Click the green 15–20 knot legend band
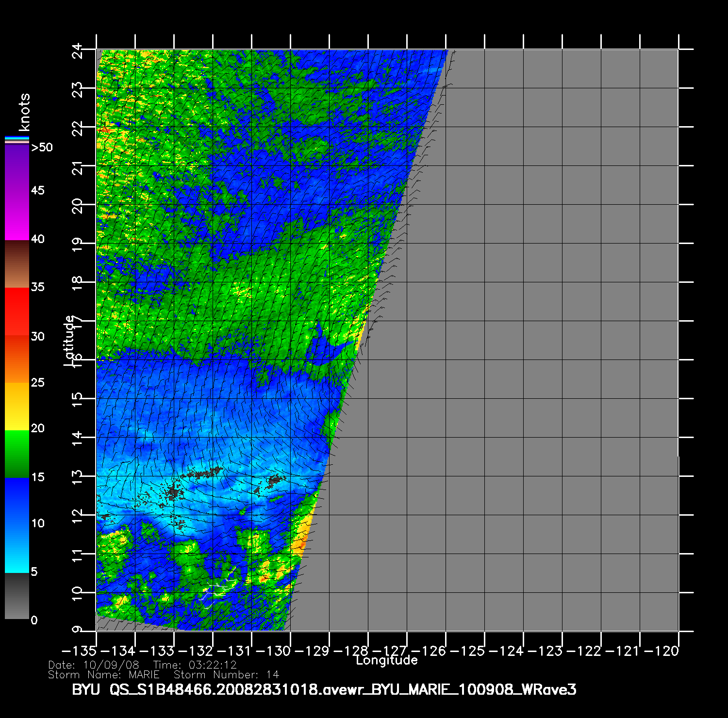 (17, 454)
